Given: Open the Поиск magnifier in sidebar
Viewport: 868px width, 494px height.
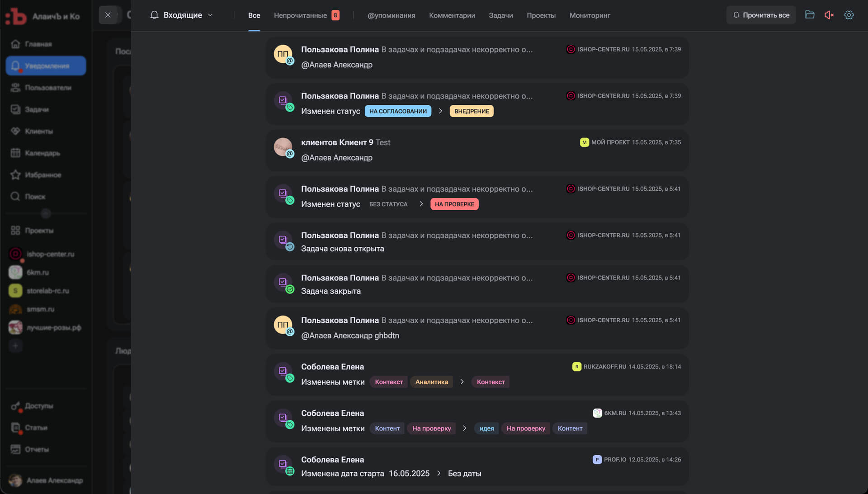Looking at the screenshot, I should click(15, 197).
